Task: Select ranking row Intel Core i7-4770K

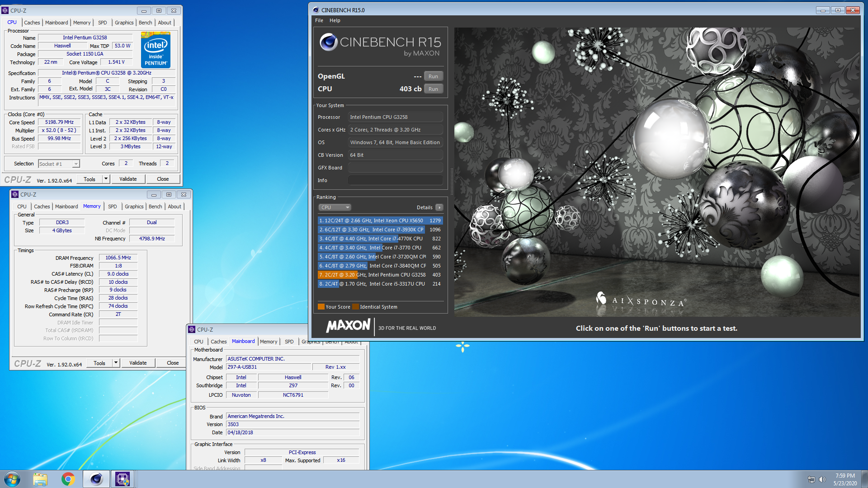Action: point(380,239)
